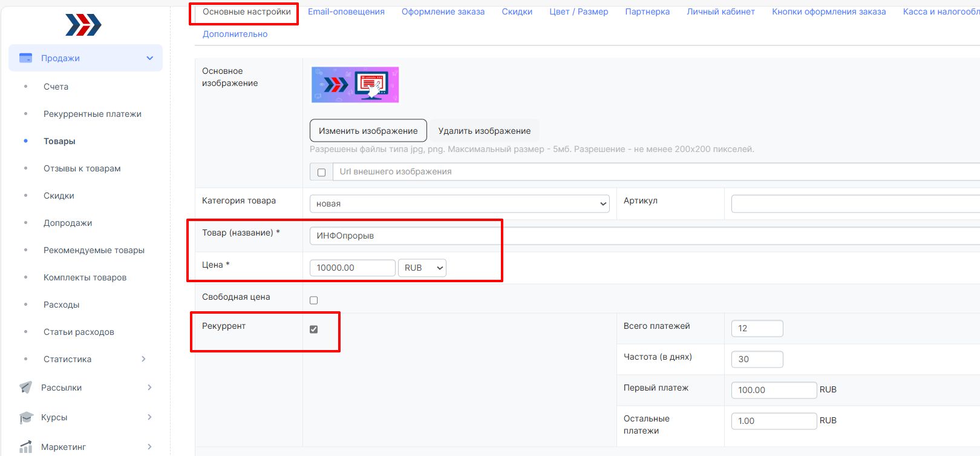This screenshot has height=456, width=980.
Task: Select Товары in the sidebar
Action: point(59,141)
